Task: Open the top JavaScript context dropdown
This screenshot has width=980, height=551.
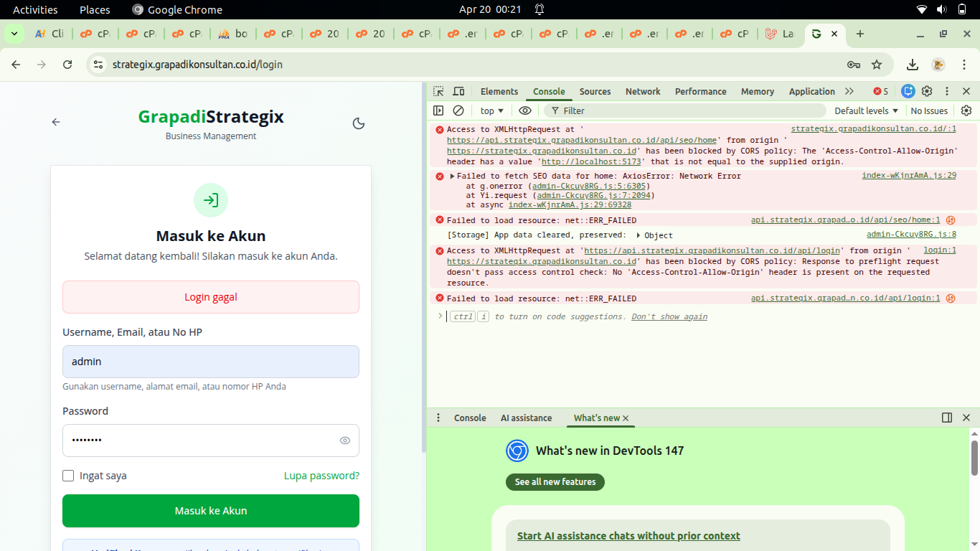Action: pos(491,110)
